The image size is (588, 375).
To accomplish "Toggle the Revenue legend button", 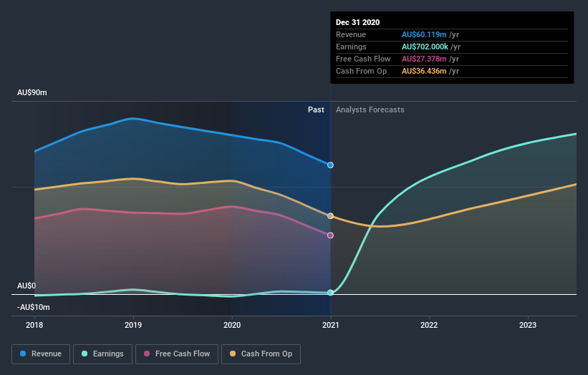I will tap(41, 354).
